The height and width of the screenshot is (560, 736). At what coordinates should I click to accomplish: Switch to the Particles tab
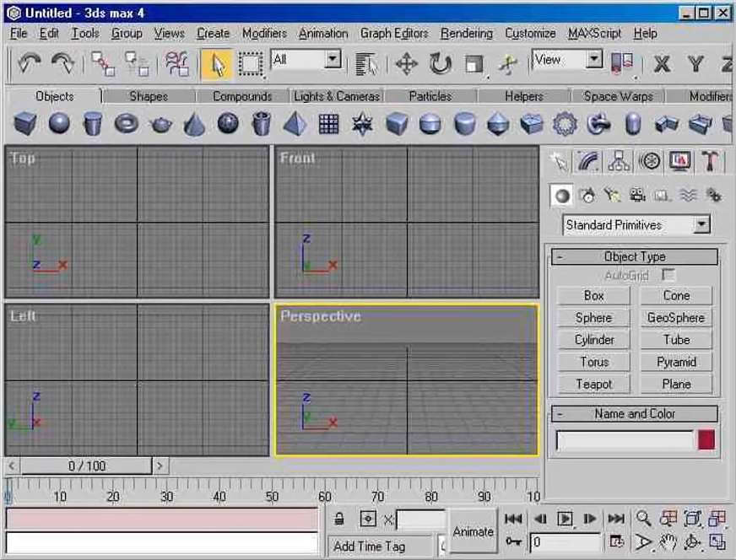430,96
